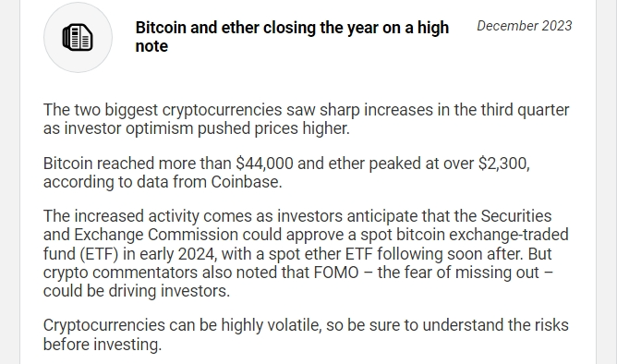Click the December 2023 date label
Image resolution: width=617 pixels, height=364 pixels.
coord(524,26)
